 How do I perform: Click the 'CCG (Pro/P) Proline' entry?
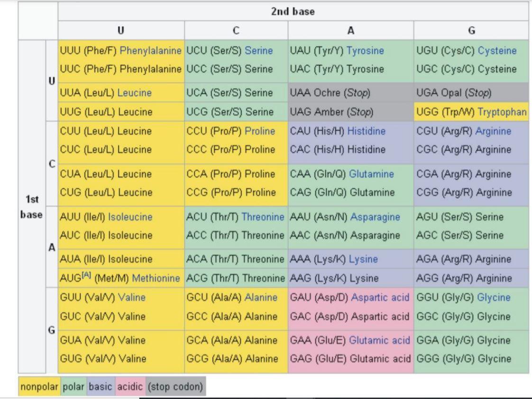click(231, 192)
